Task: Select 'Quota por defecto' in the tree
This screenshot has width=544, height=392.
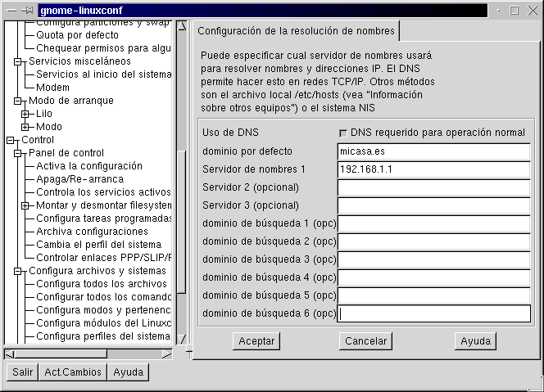Action: (x=77, y=35)
